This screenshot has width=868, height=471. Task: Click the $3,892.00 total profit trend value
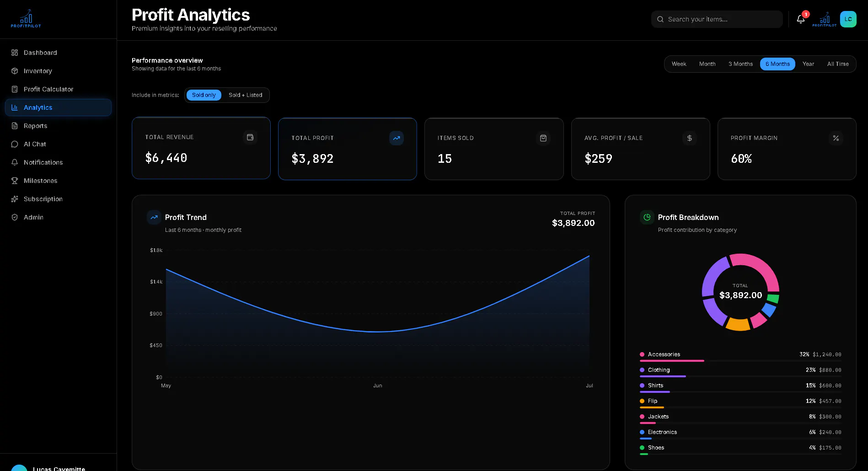click(x=573, y=223)
